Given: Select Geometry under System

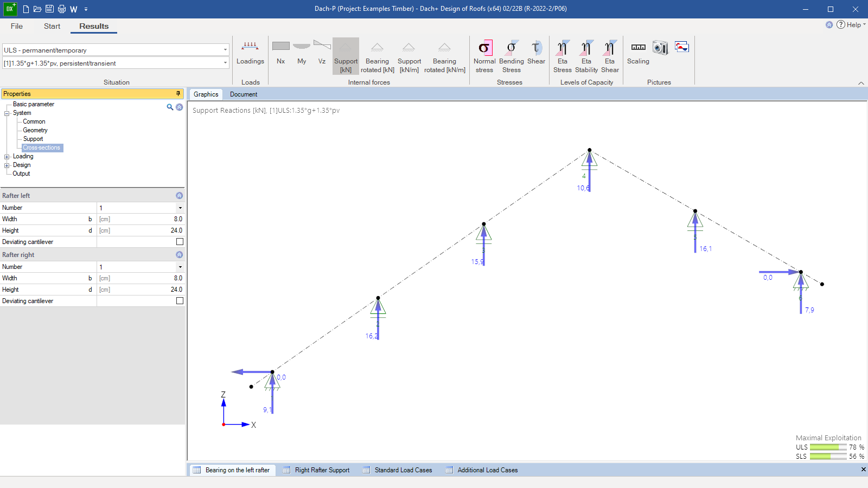Looking at the screenshot, I should point(35,130).
